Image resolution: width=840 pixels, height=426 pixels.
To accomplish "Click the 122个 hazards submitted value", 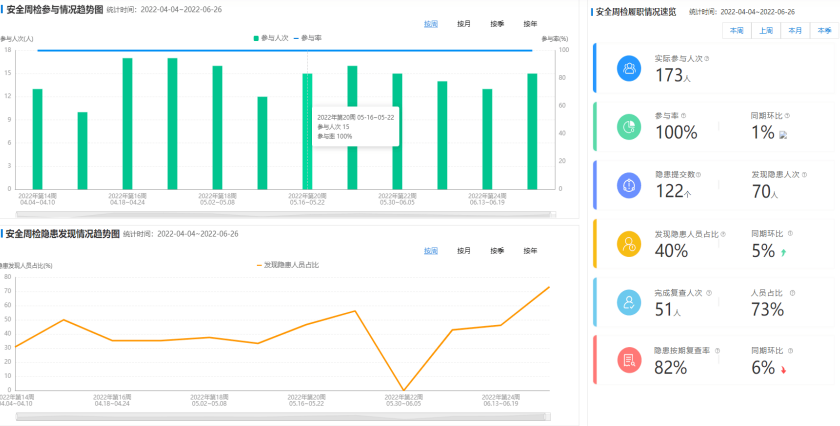I will coord(673,191).
